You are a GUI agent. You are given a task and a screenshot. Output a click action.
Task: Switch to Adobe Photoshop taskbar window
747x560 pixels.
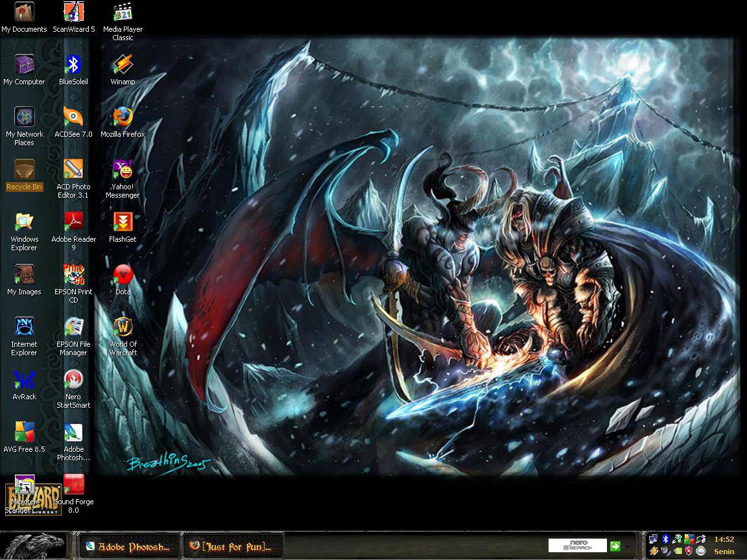coord(128,546)
